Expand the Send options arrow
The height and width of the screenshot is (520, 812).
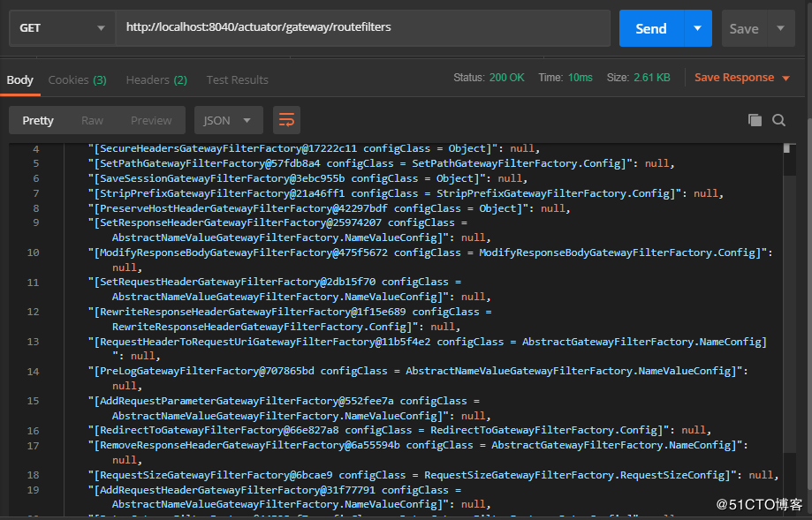[x=698, y=28]
